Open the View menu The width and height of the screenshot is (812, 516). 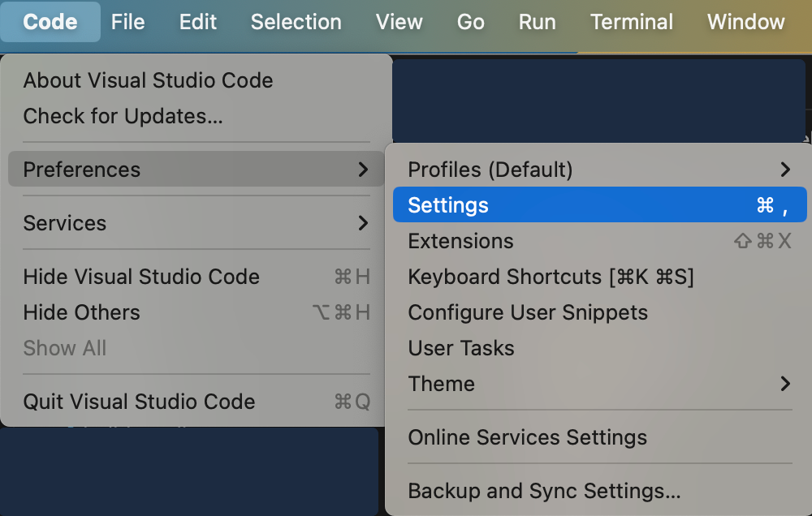[400, 22]
